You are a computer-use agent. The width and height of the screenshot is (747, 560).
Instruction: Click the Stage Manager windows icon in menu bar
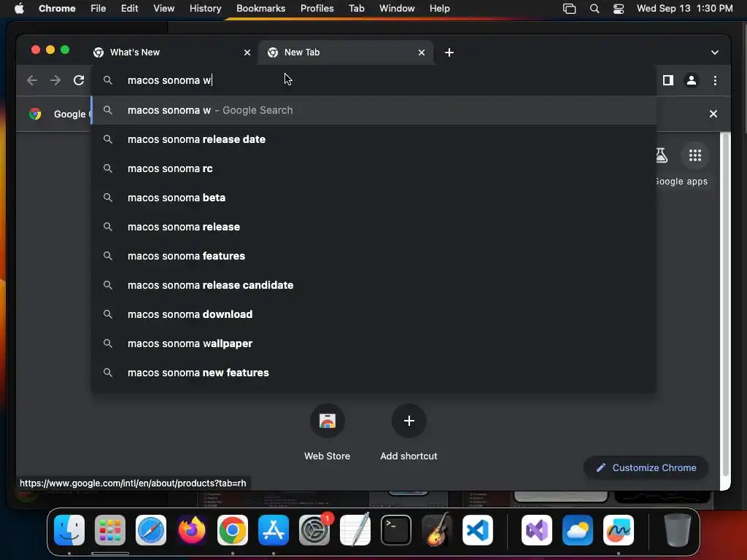pyautogui.click(x=569, y=9)
